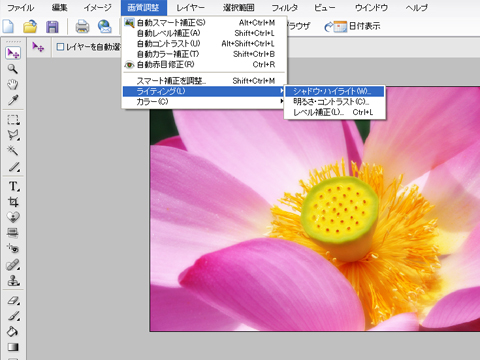The height and width of the screenshot is (360, 480).
Task: Click the printer icon
Action: point(82,26)
